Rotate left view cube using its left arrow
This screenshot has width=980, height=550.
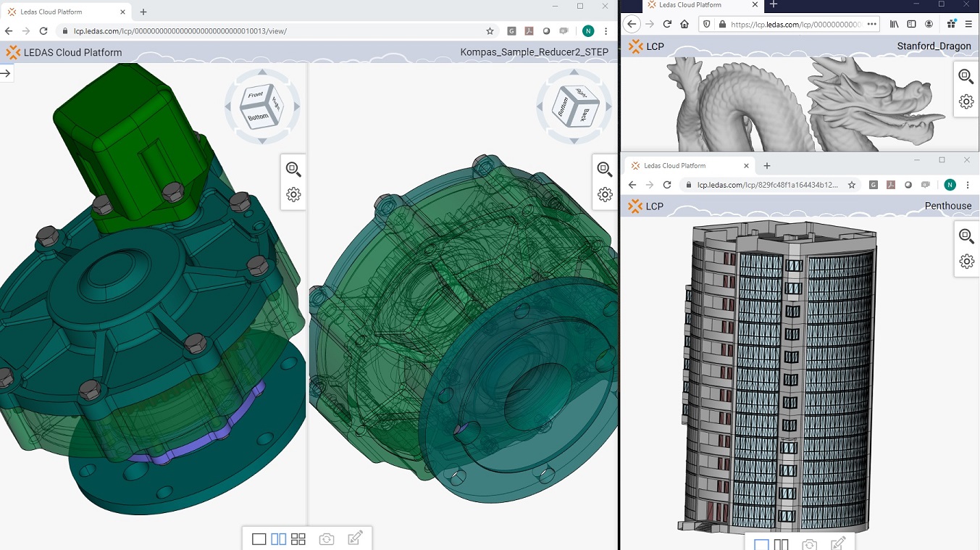coord(228,107)
